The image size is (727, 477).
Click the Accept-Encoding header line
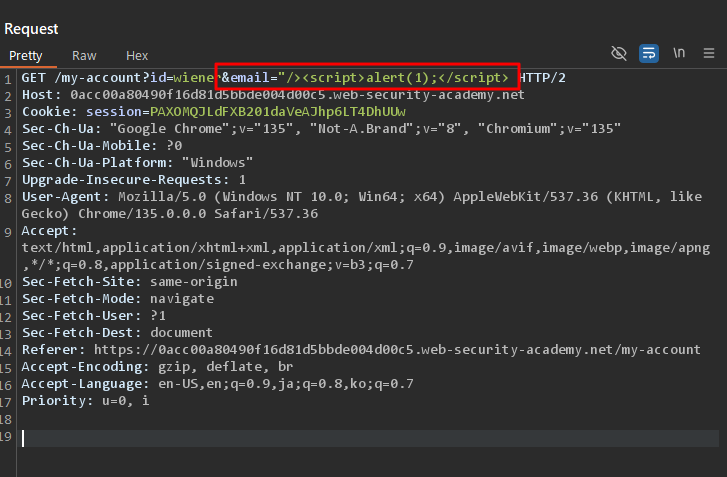click(x=157, y=367)
